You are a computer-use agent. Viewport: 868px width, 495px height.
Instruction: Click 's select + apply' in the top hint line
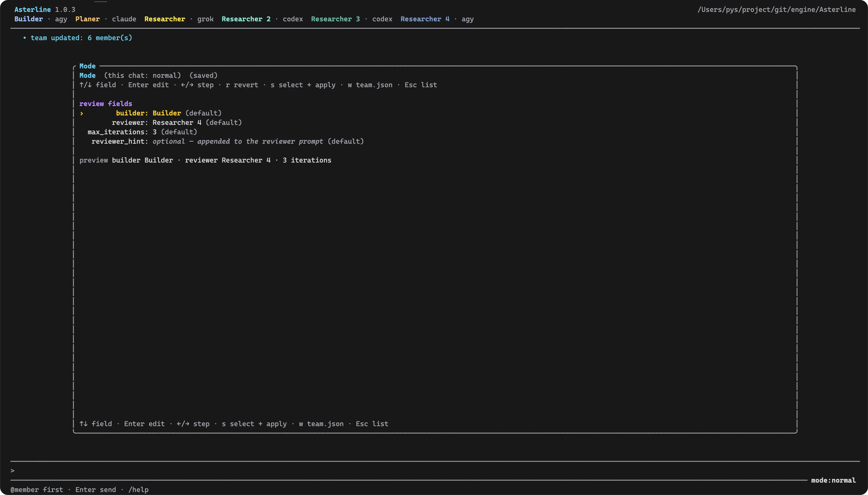point(303,85)
